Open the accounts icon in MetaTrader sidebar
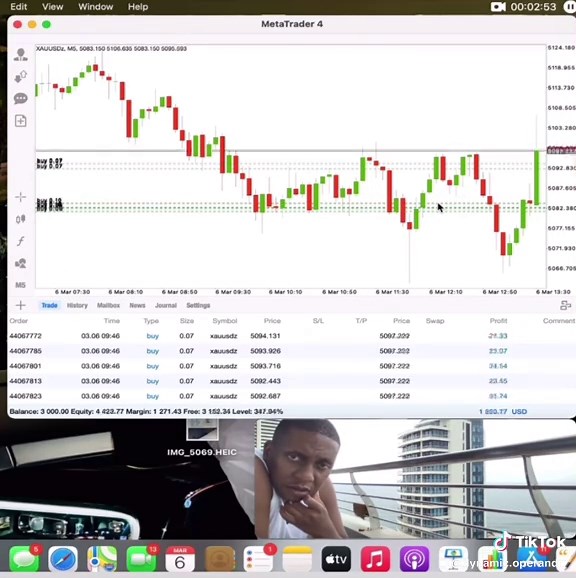 (x=21, y=55)
